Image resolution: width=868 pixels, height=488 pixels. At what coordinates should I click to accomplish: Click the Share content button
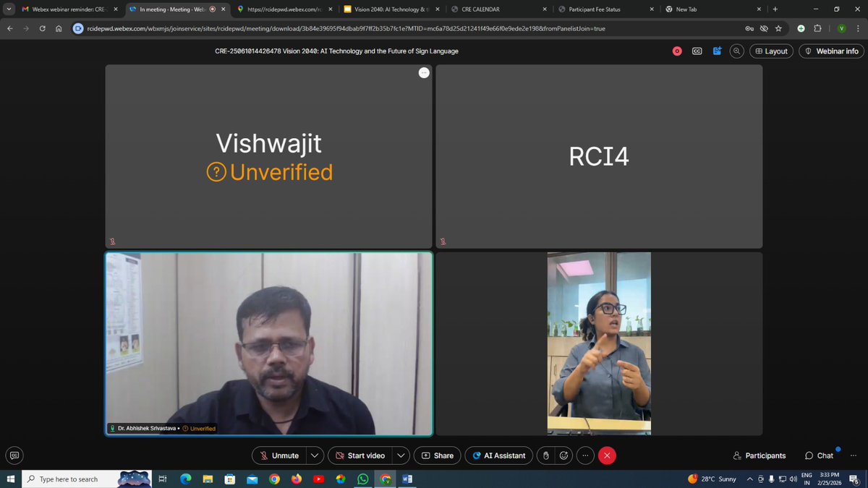tap(437, 455)
